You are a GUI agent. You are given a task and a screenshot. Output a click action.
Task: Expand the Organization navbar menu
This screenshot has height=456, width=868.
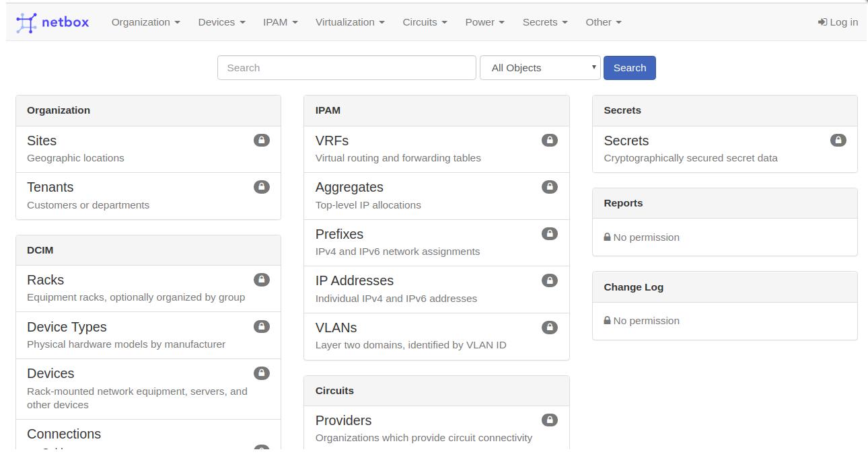click(146, 22)
